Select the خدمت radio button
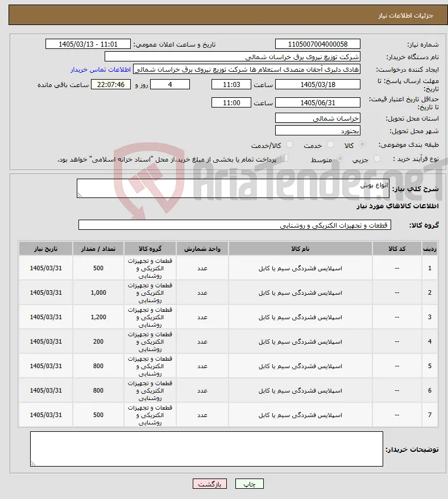Viewport: 448px width, 499px height. 331,145
